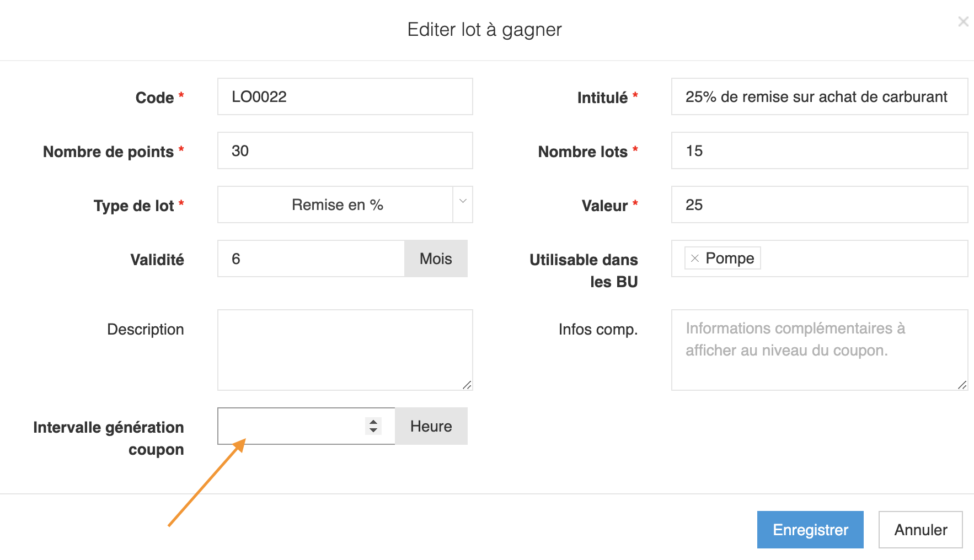Focus the Code input field
974x560 pixels.
[x=345, y=96]
